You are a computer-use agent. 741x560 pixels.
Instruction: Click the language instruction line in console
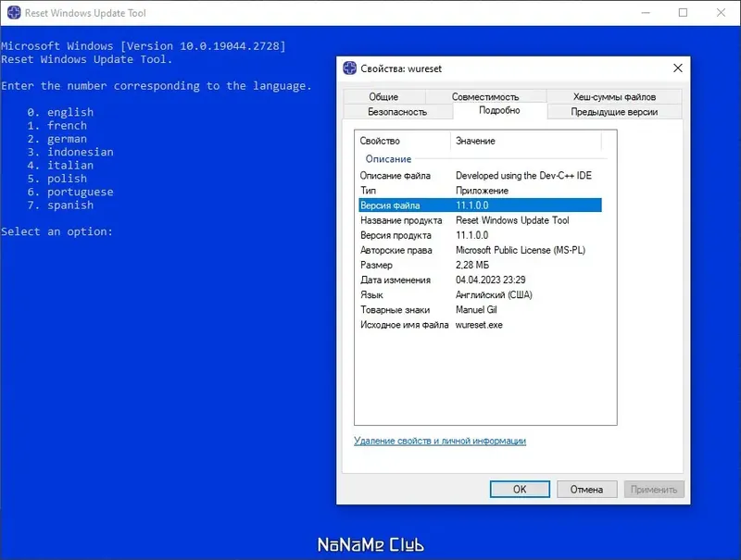click(157, 86)
